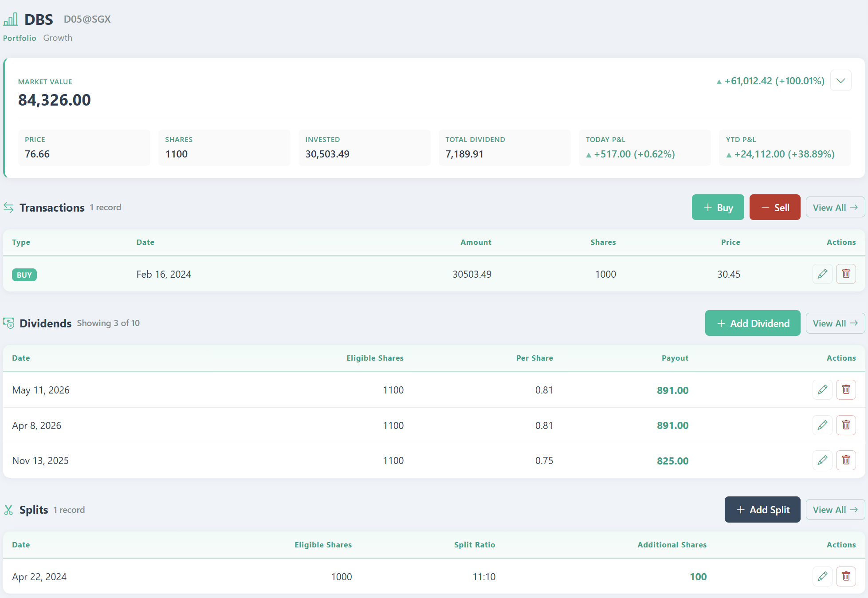Add a new dividend
The height and width of the screenshot is (598, 868).
click(x=753, y=323)
